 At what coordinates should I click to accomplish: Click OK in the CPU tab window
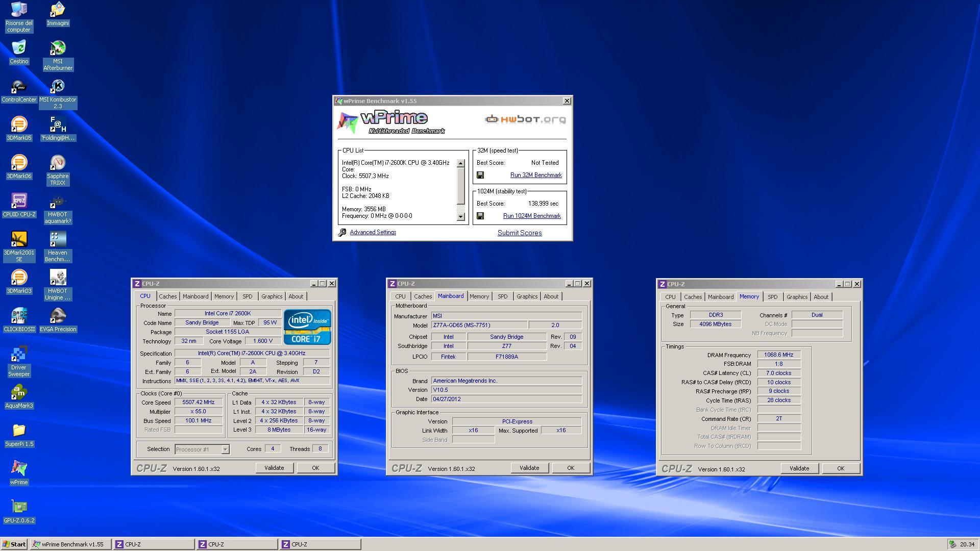[x=315, y=468]
